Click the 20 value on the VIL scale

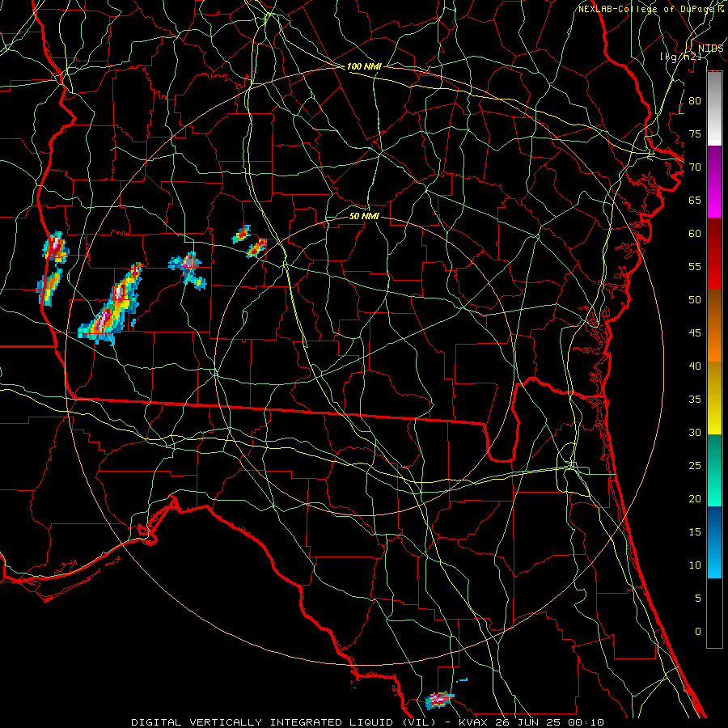point(695,499)
